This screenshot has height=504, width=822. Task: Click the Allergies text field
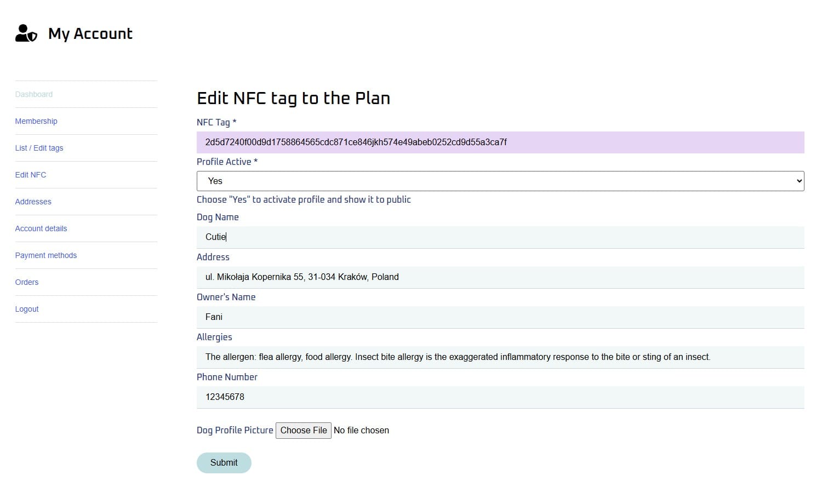click(500, 357)
